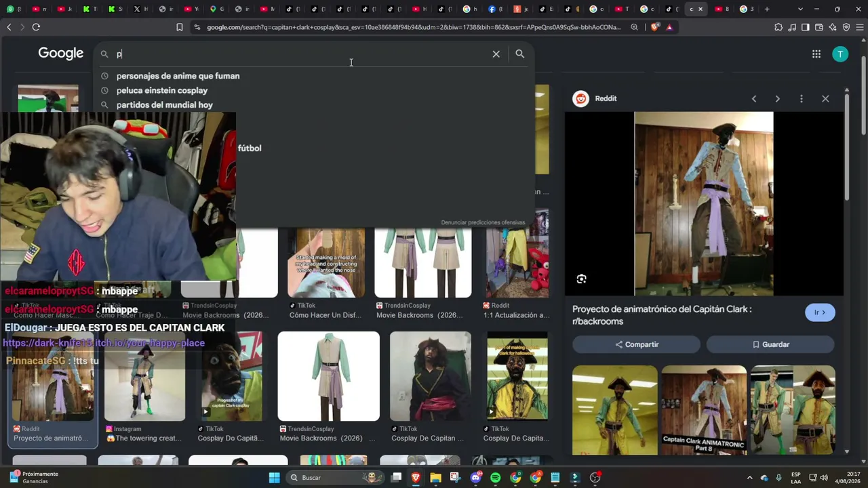Image resolution: width=868 pixels, height=488 pixels.
Task: Open Brave browser from taskbar
Action: pos(416,478)
